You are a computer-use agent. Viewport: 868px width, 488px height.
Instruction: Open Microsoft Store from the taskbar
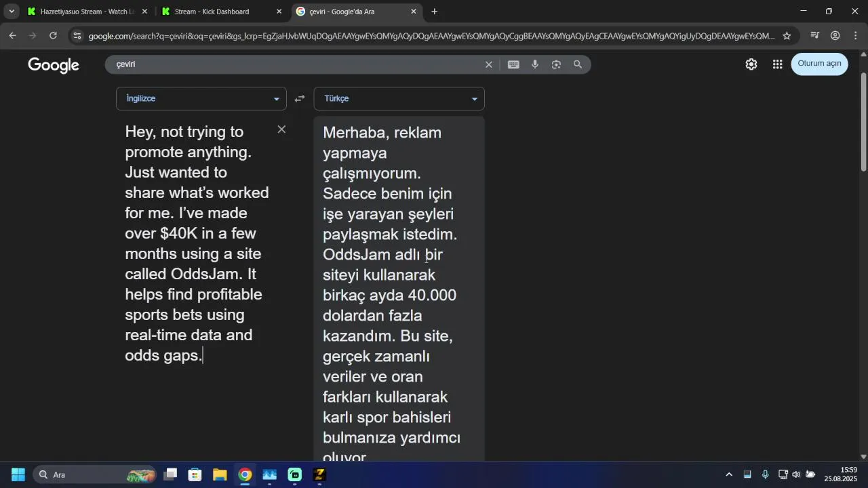[x=195, y=474]
